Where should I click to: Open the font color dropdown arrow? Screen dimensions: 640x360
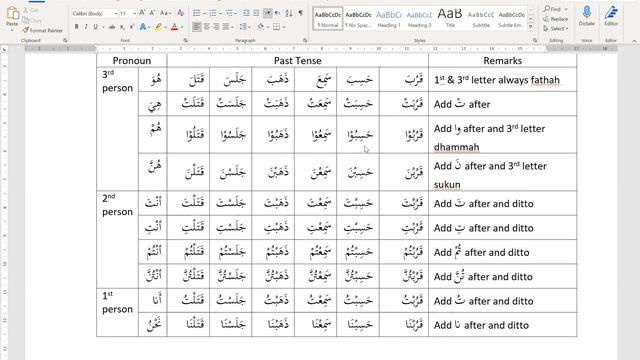pyautogui.click(x=182, y=27)
